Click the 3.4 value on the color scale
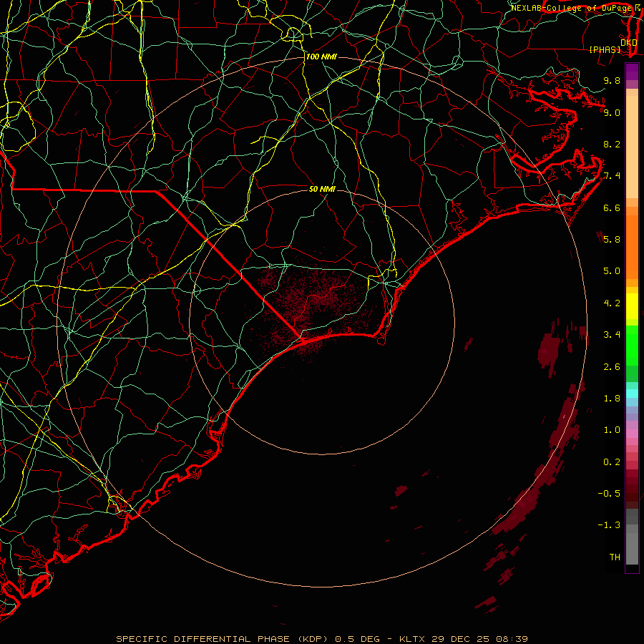Screen dimensions: 644x644 coord(612,335)
